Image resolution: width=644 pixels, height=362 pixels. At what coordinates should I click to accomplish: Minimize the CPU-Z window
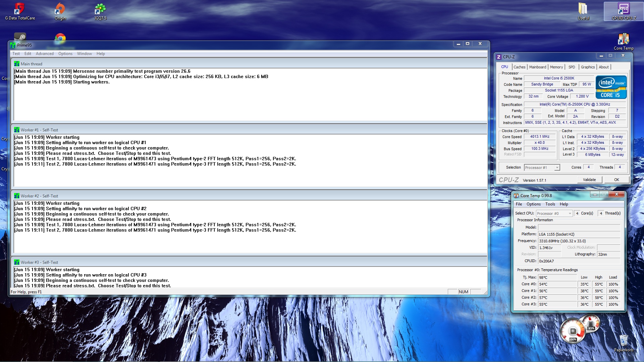coord(601,56)
